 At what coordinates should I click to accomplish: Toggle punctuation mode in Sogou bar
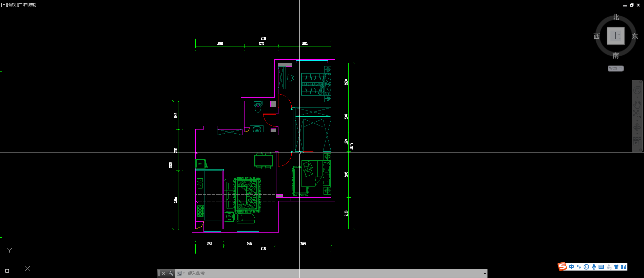[x=579, y=267]
